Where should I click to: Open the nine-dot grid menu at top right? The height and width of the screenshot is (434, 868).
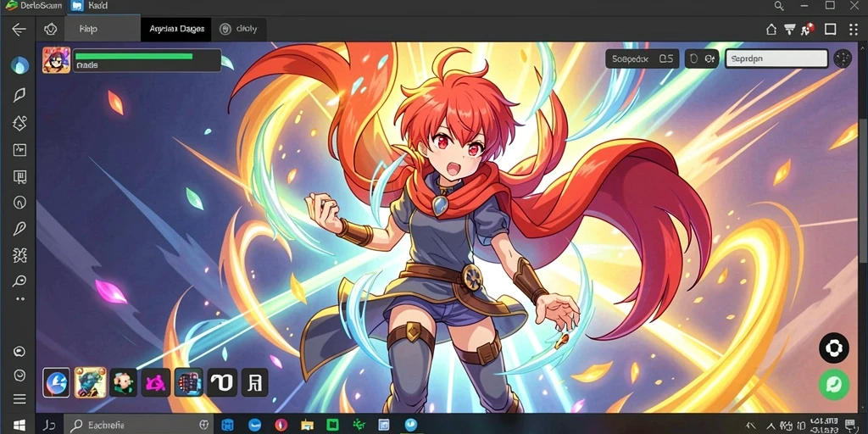click(x=853, y=30)
